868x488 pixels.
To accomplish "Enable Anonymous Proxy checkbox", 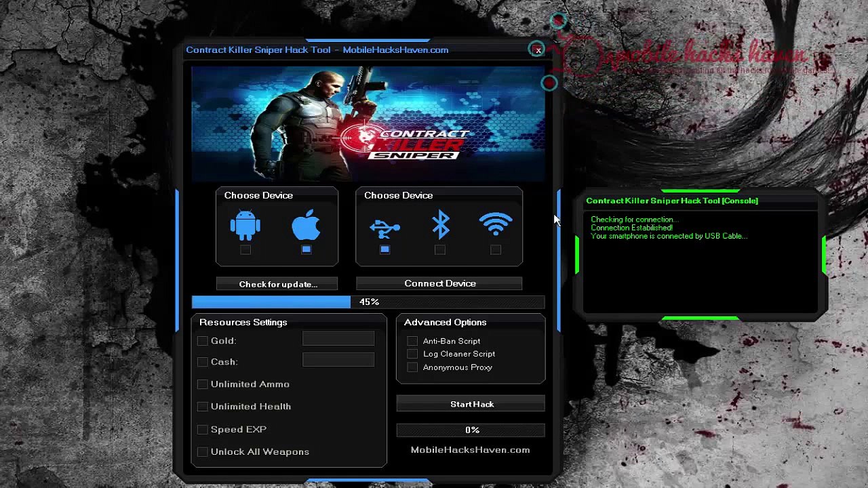I will point(412,367).
